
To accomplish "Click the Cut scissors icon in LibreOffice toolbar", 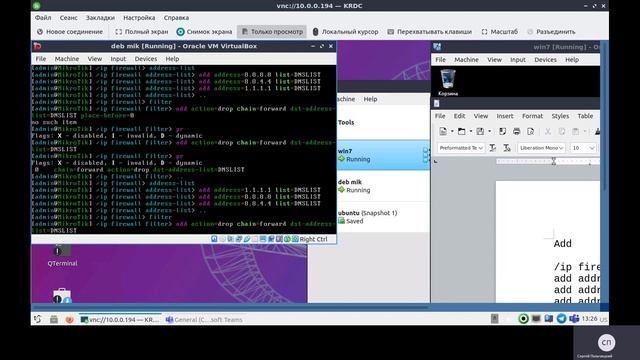I will pyautogui.click(x=548, y=131).
